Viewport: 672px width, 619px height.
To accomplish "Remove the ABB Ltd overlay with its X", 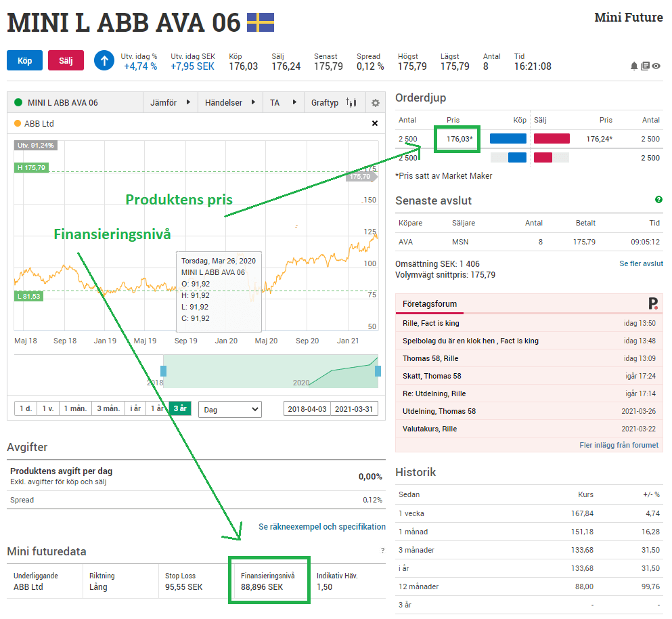I will pyautogui.click(x=374, y=123).
